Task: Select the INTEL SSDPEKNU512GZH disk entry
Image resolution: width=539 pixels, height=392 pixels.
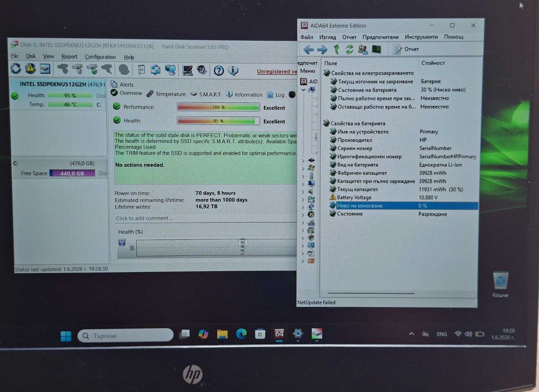Action: [58, 94]
